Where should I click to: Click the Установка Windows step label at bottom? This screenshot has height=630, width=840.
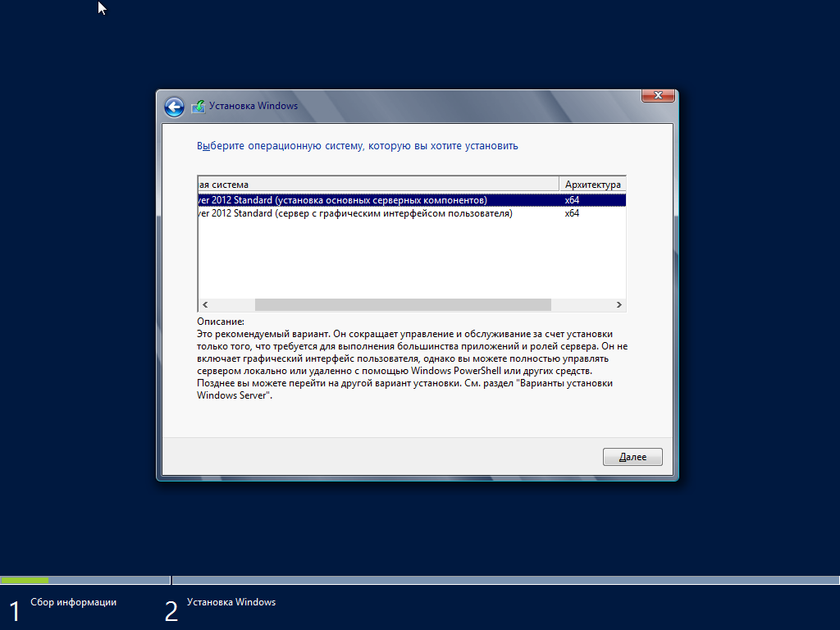[231, 602]
